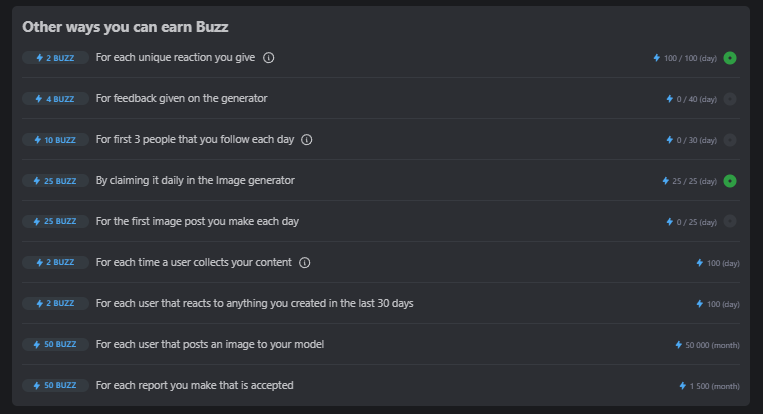Screen dimensions: 763x414
Task: Click green completed indicator for daily claim
Action: 730,181
